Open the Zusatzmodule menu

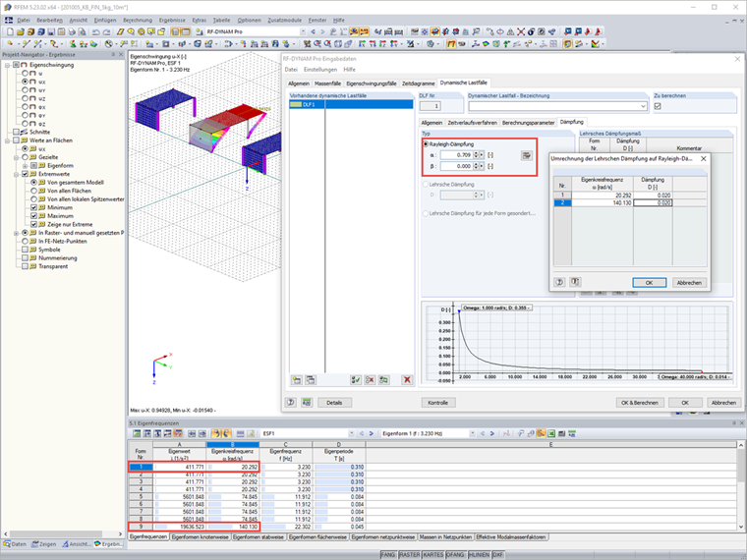click(x=284, y=20)
